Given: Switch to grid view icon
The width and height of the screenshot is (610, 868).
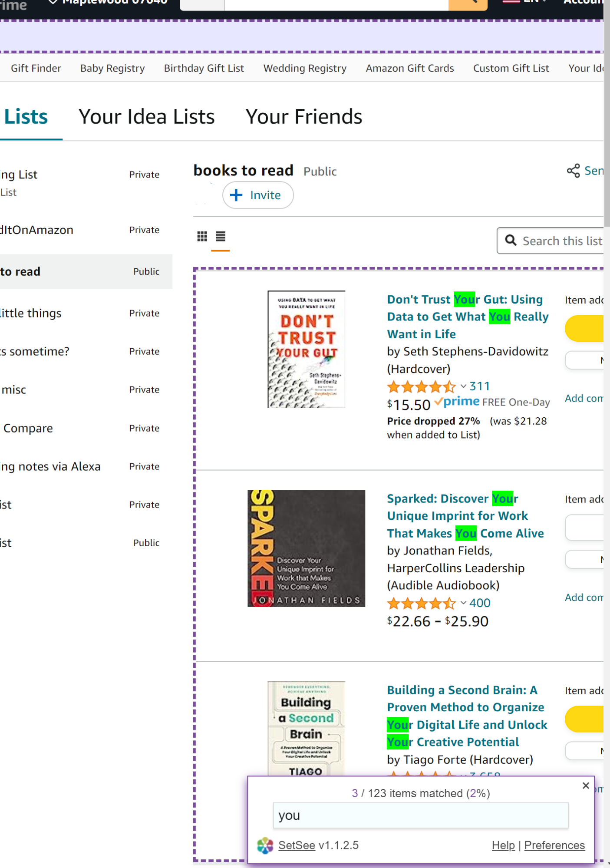Looking at the screenshot, I should pos(202,237).
